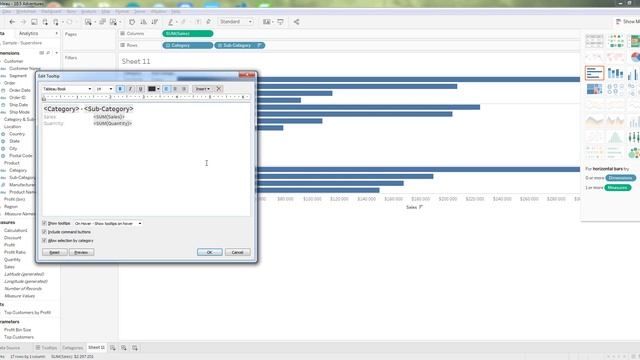
Task: Click the Presentation mode toolbar icon
Action: coord(280,22)
